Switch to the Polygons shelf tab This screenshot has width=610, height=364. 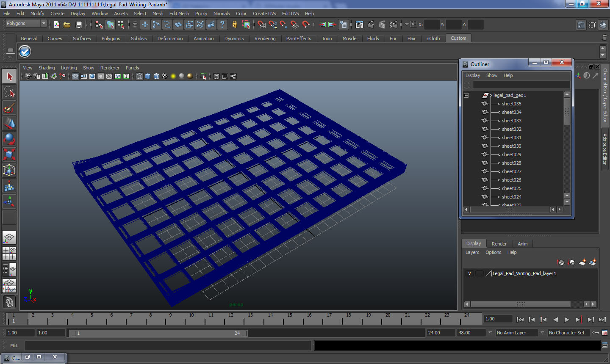pos(111,39)
